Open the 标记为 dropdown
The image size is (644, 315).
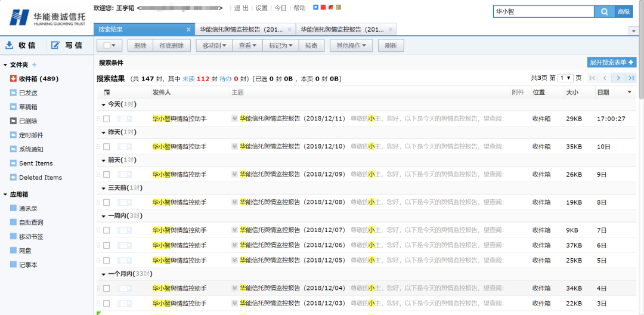click(x=280, y=45)
